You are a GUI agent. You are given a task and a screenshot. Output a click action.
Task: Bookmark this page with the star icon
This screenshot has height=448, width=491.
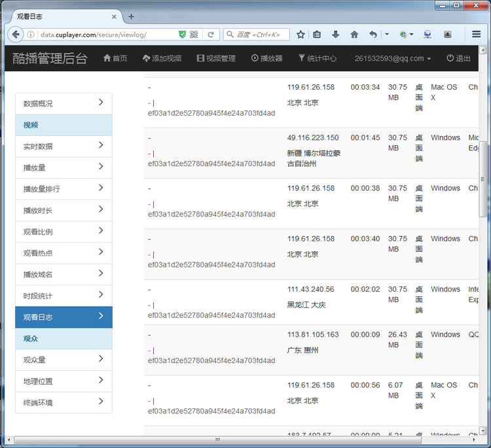coord(300,35)
